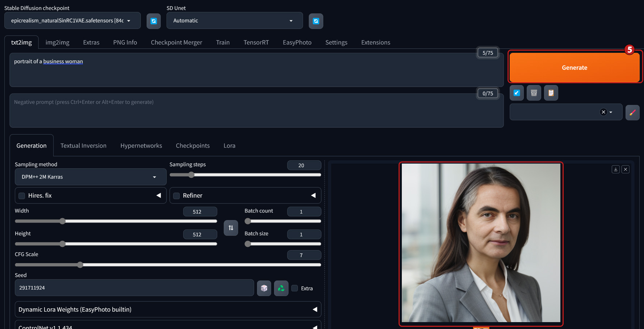
Task: Click the prompt text box
Action: [257, 70]
